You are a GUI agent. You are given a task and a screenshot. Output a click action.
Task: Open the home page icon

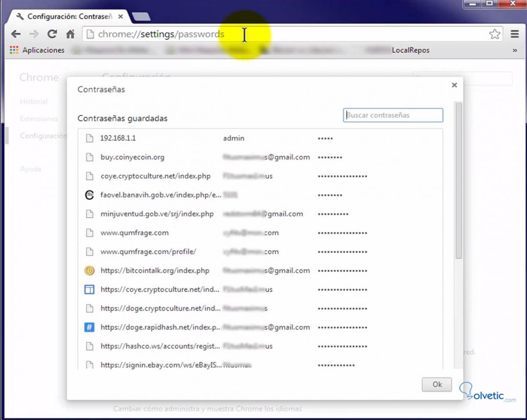70,34
